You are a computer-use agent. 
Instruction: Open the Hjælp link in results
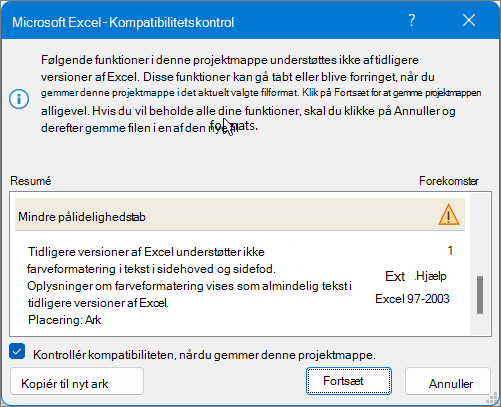pos(431,276)
